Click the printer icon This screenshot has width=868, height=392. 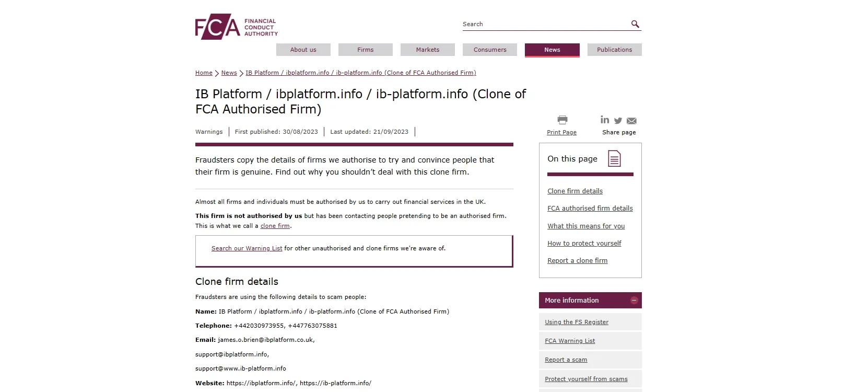[562, 120]
